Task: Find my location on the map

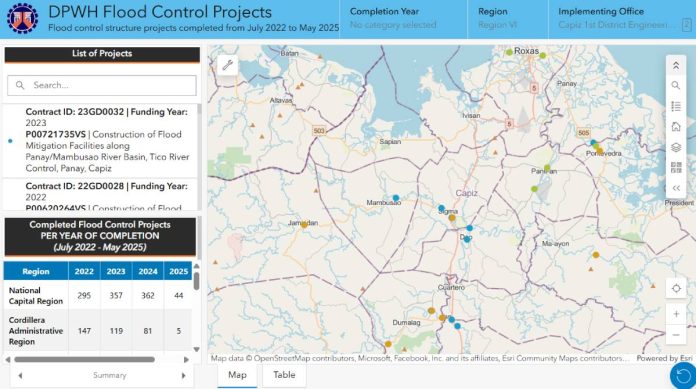Action: (x=676, y=289)
